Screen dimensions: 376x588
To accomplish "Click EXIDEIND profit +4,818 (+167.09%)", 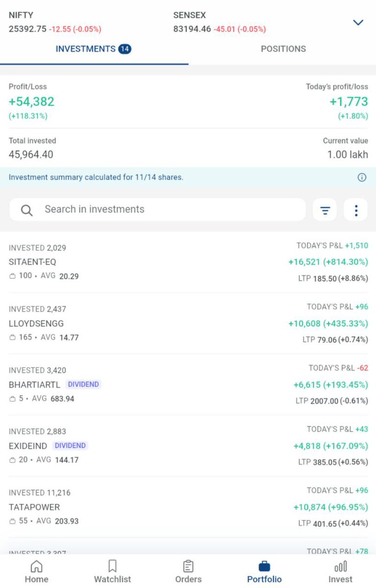I will click(330, 446).
